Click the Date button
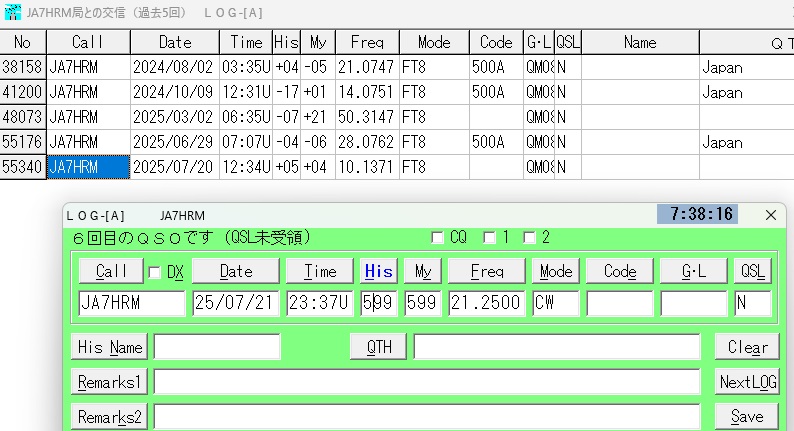The image size is (794, 431). point(235,272)
